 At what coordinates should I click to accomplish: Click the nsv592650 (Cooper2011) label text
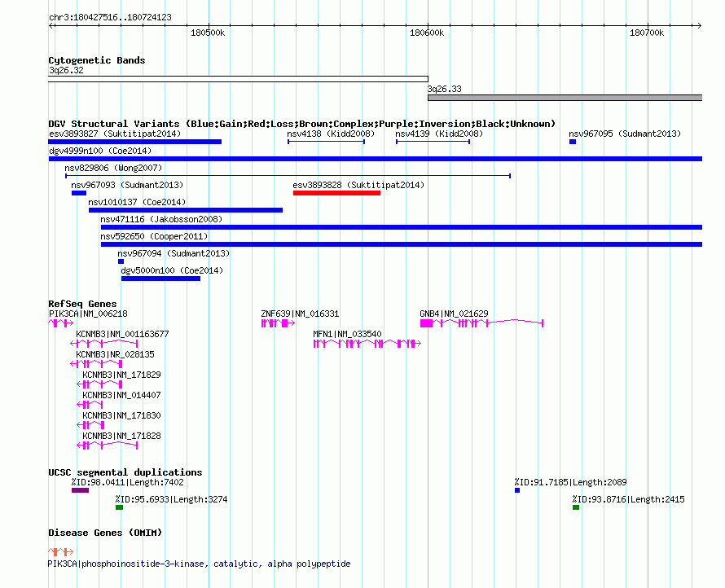(154, 236)
